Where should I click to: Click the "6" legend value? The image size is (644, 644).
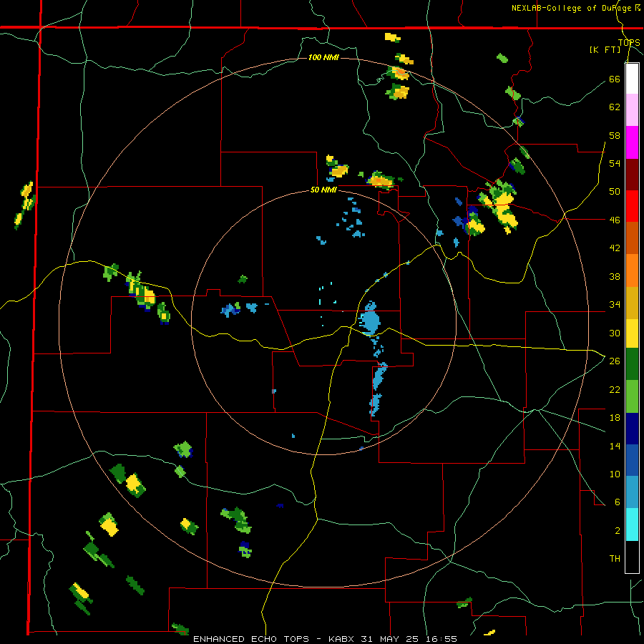point(618,502)
